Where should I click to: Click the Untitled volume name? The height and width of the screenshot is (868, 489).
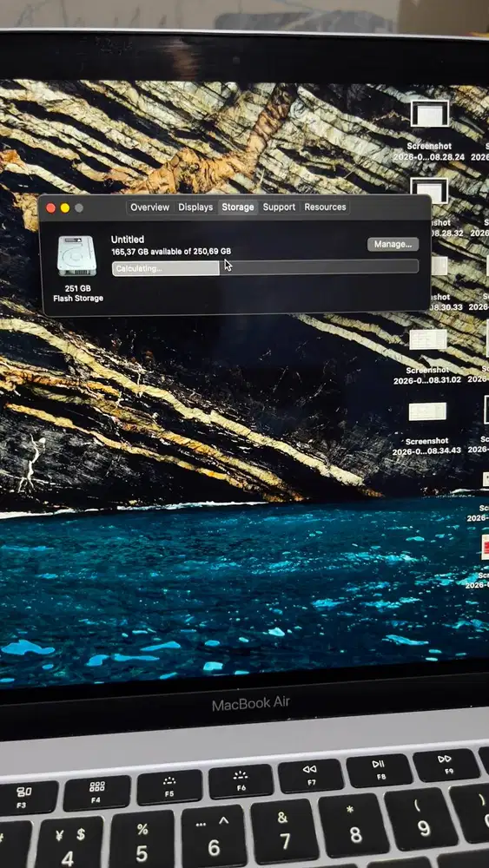pyautogui.click(x=128, y=240)
